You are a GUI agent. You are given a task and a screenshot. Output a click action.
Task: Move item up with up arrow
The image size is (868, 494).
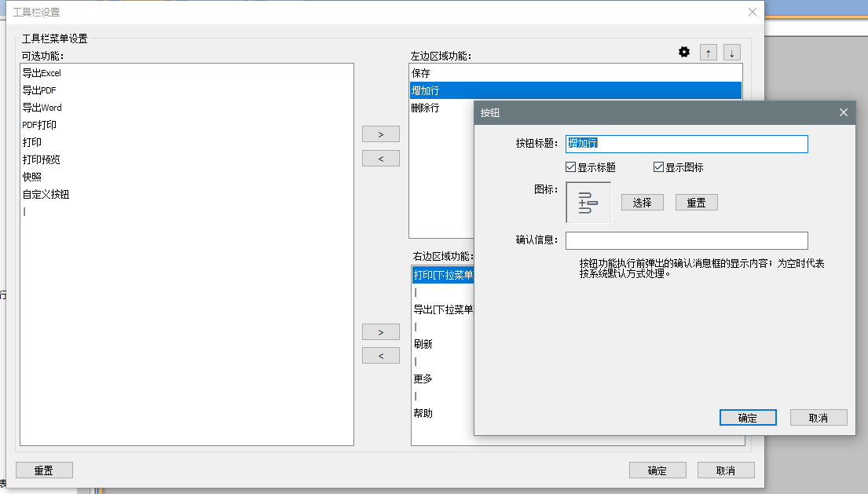click(709, 53)
